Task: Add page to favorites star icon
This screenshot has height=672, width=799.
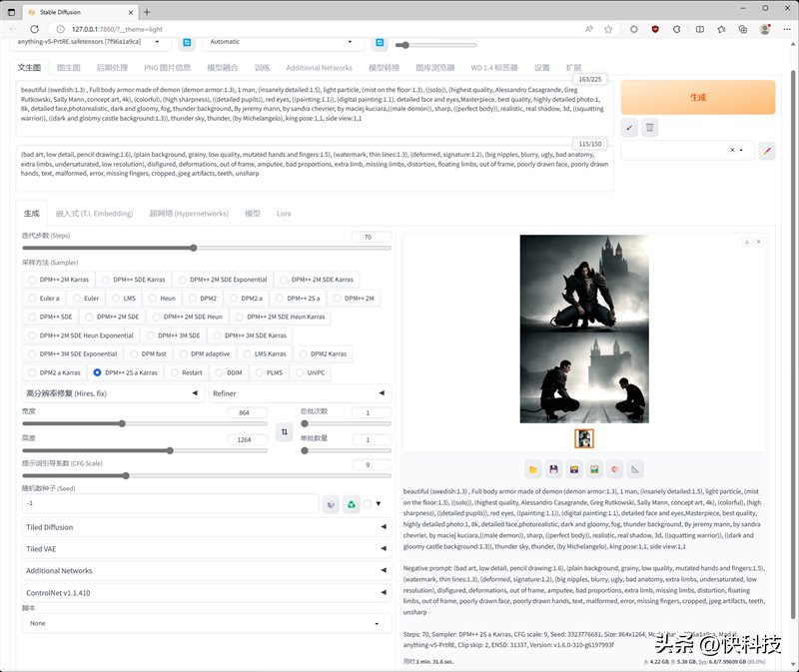Action: [x=608, y=29]
